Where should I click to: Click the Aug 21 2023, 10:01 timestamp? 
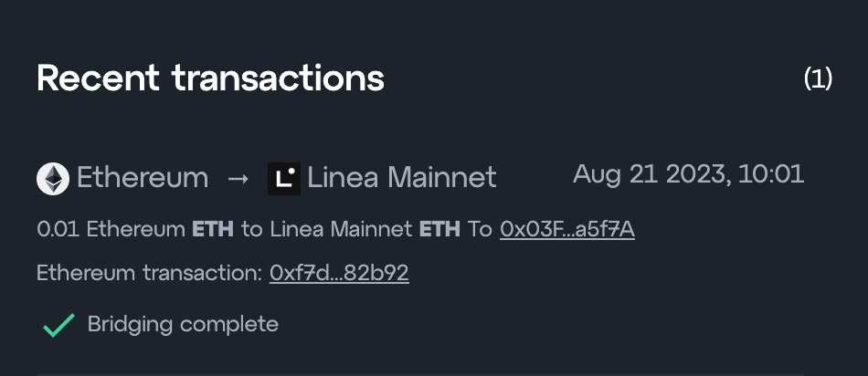click(x=688, y=174)
